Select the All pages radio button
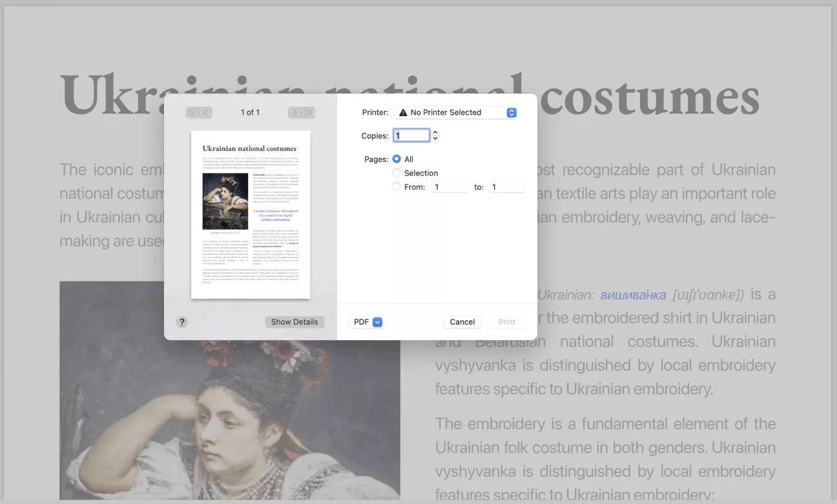This screenshot has height=504, width=837. (397, 159)
